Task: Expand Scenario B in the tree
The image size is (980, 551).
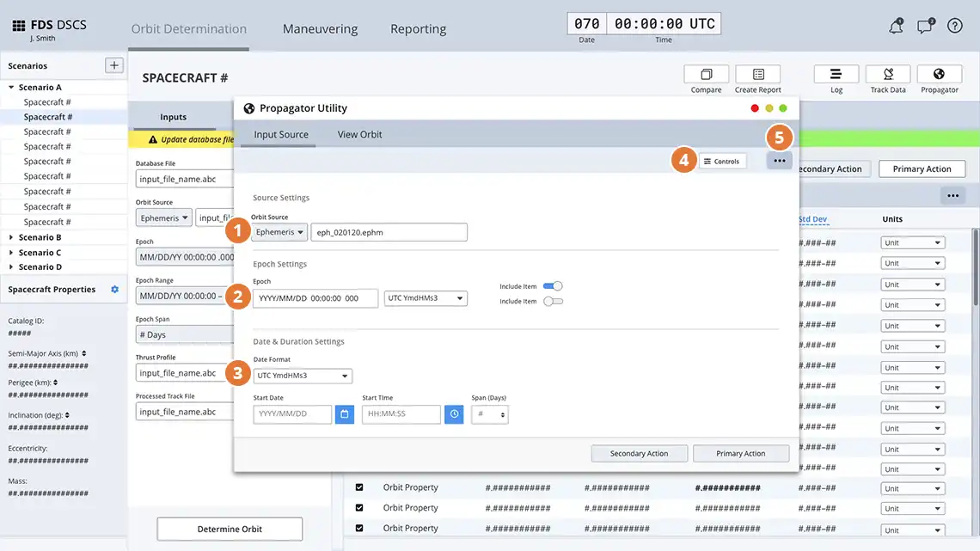Action: [x=12, y=237]
